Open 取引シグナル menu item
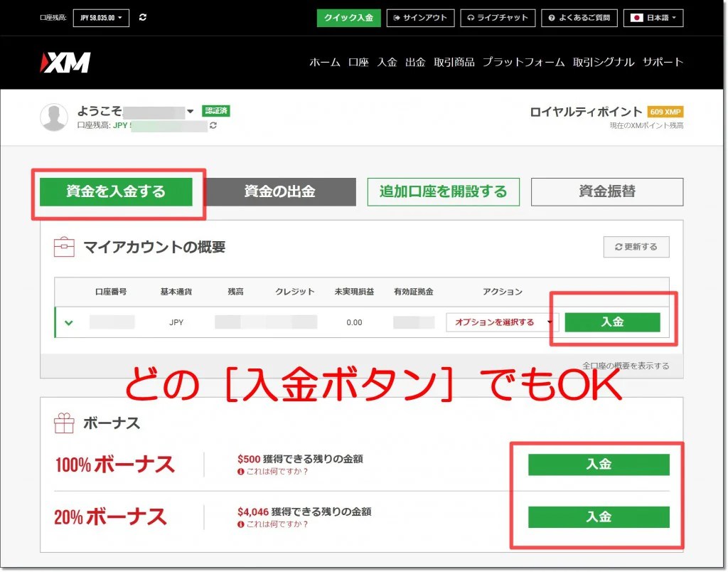728x572 pixels. click(x=604, y=63)
